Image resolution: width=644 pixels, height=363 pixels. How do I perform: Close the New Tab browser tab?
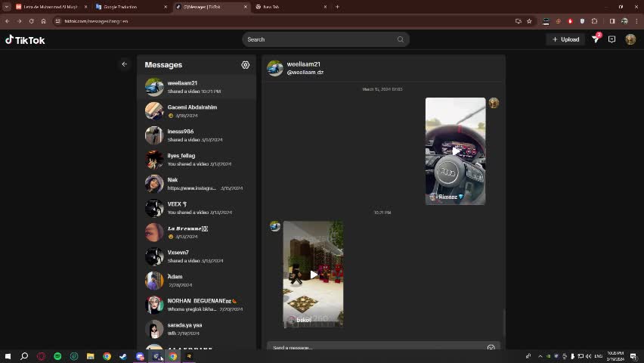(x=325, y=7)
